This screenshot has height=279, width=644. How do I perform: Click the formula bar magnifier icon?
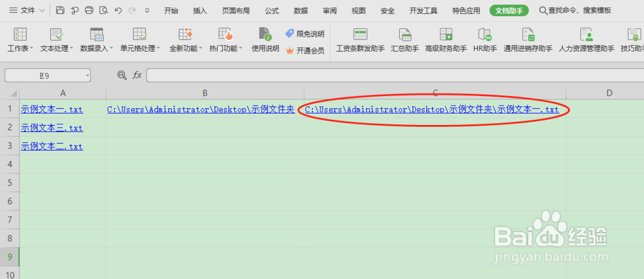point(122,75)
